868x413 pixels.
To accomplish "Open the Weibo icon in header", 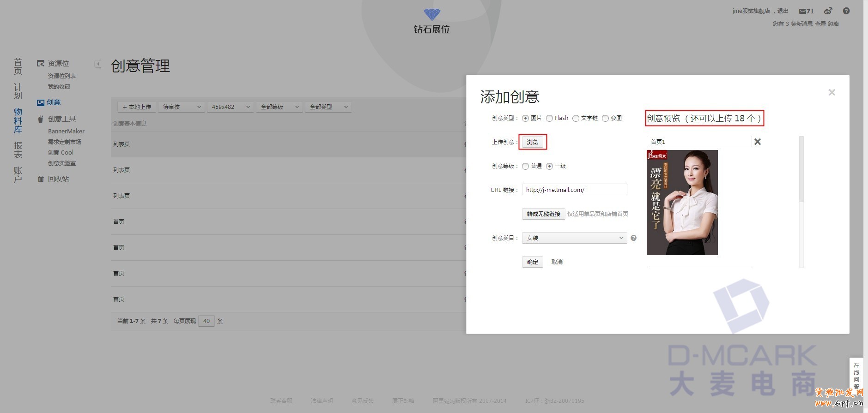I will 828,11.
